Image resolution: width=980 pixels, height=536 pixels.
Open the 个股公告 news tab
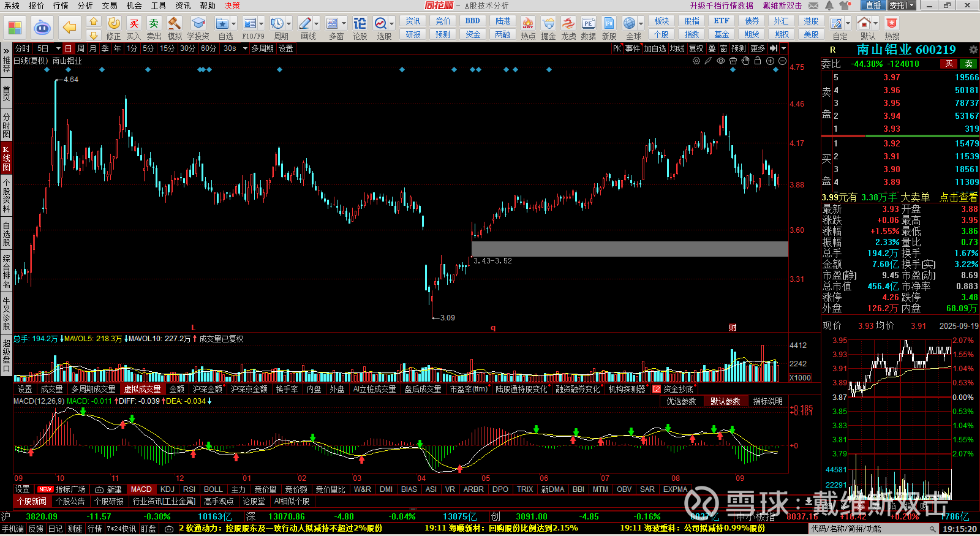70,501
